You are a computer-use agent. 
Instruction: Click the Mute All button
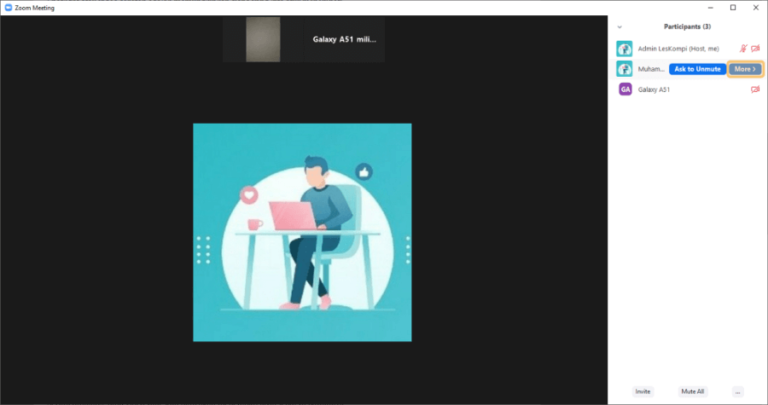pos(693,391)
